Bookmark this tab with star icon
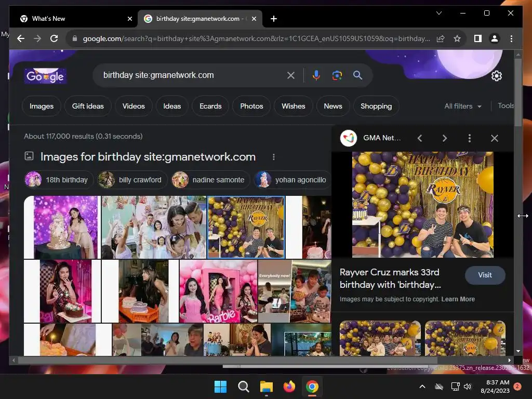Viewport: 532px width, 399px height. tap(457, 38)
